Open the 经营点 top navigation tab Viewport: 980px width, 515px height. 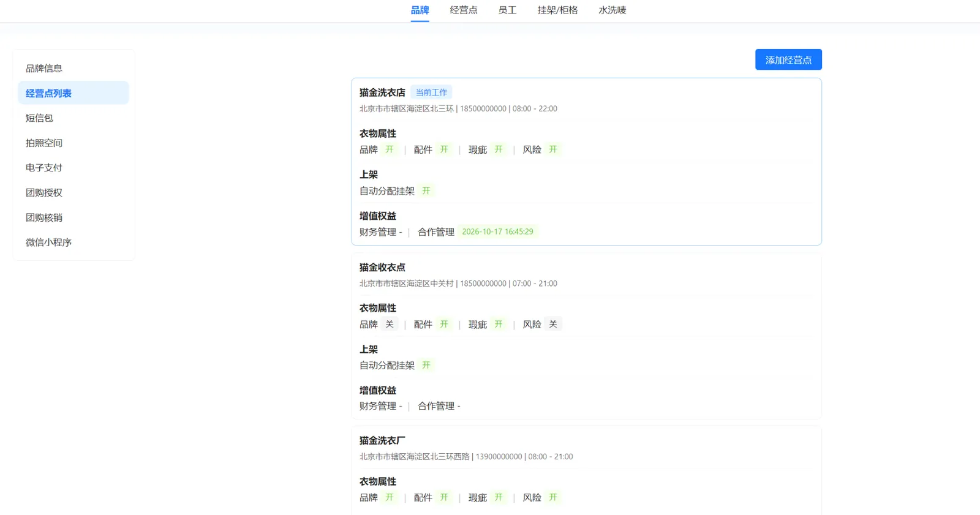[x=464, y=10]
